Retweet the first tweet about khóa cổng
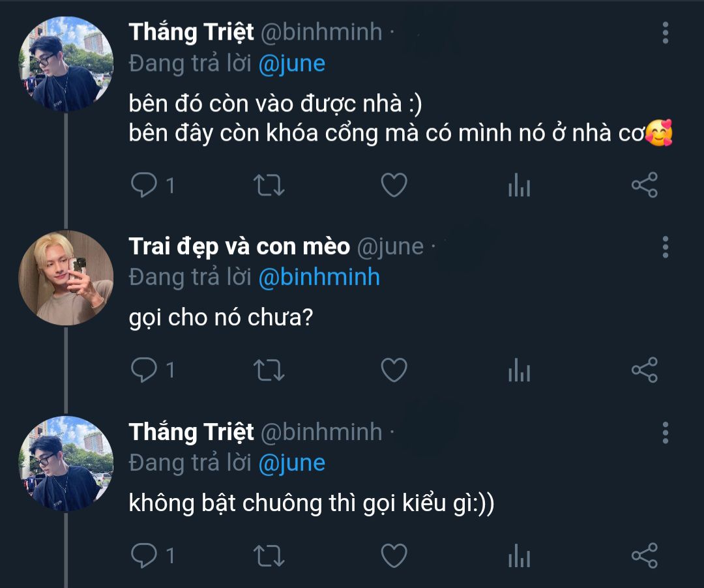The width and height of the screenshot is (704, 588). (x=268, y=186)
